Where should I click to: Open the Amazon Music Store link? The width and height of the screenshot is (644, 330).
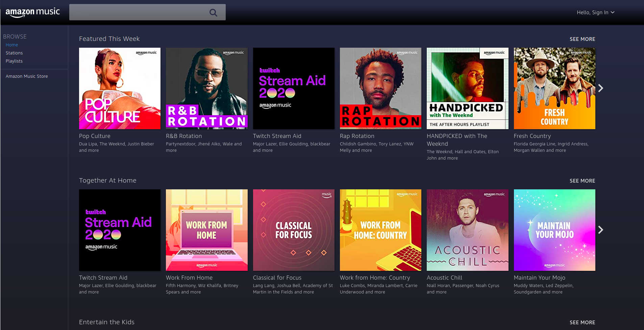coord(27,76)
